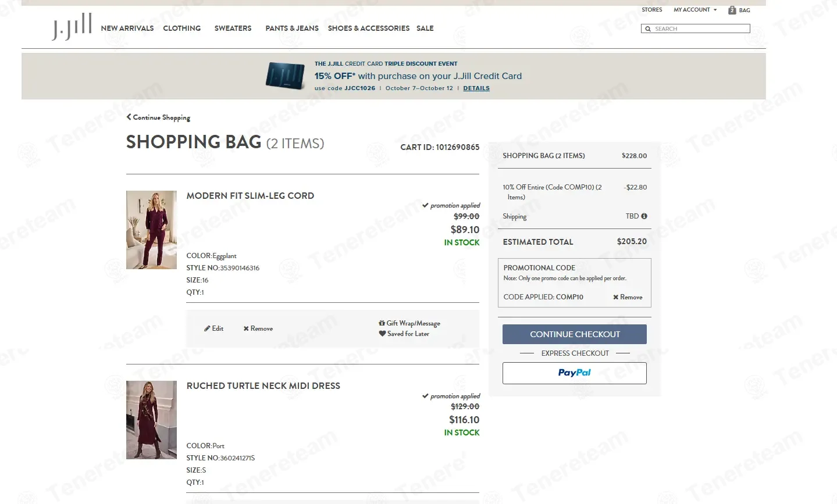Open the shopping bag icon in header
The width and height of the screenshot is (837, 504).
tap(732, 10)
